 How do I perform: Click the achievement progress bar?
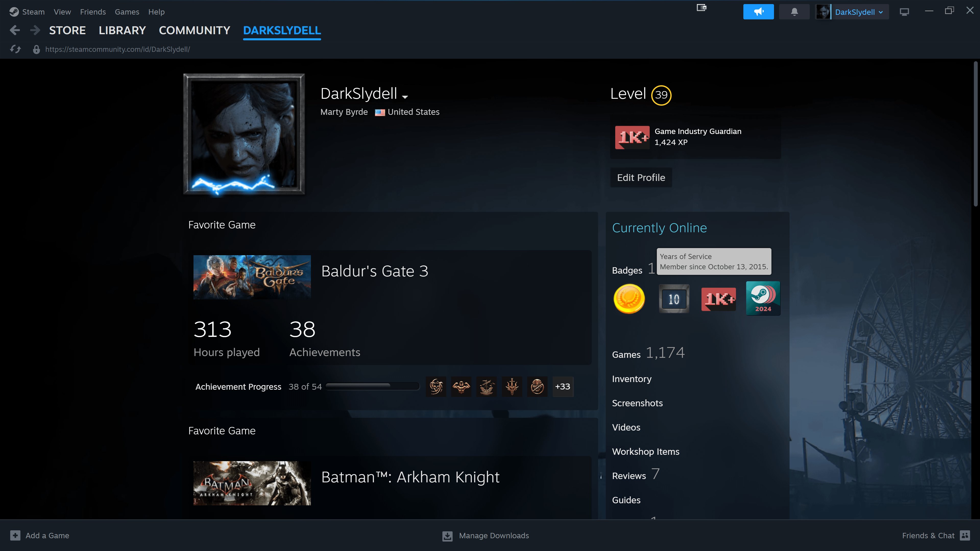[x=372, y=386]
